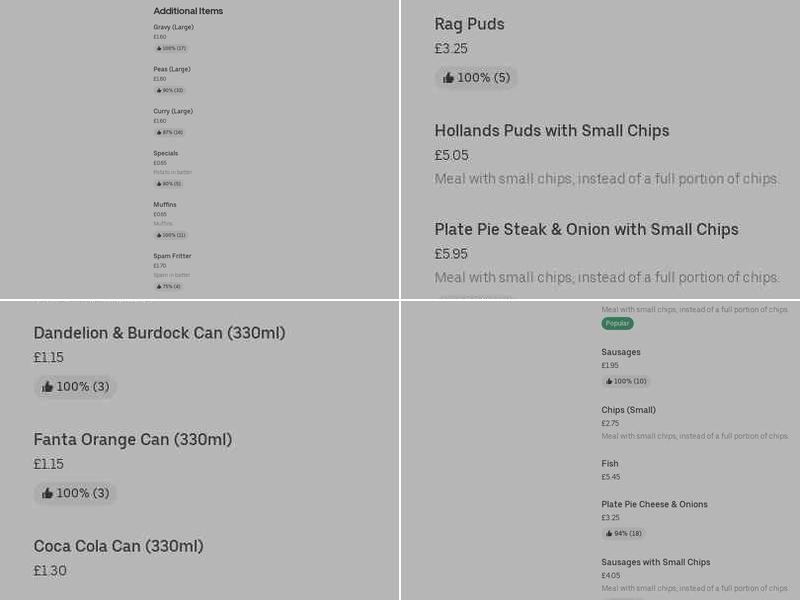Click the 100% (10) rating badge under Sausages

point(626,381)
